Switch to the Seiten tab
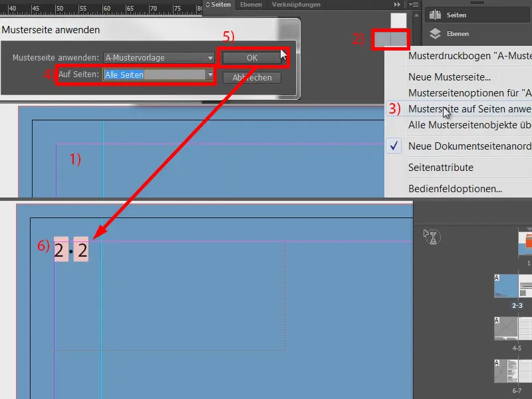The image size is (532, 399). pos(221,5)
